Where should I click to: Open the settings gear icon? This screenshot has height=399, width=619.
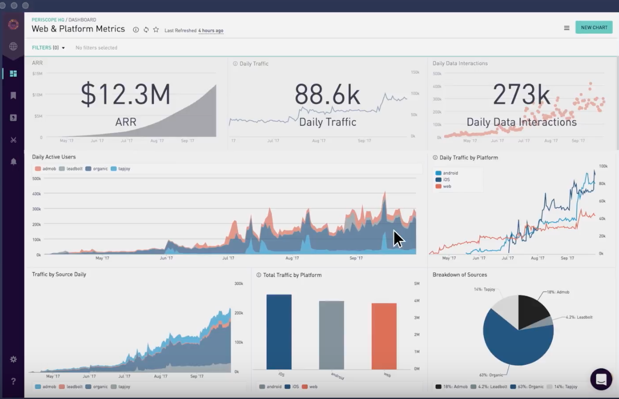point(13,359)
